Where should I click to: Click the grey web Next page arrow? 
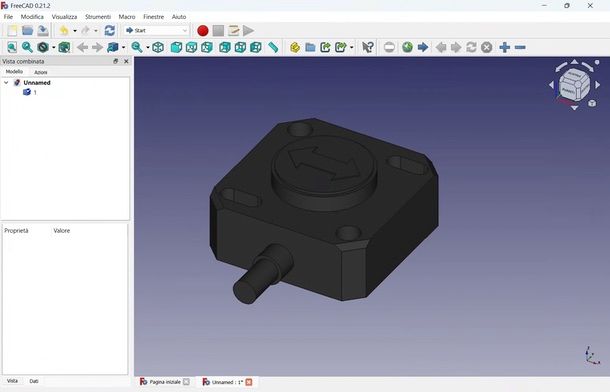tap(456, 47)
